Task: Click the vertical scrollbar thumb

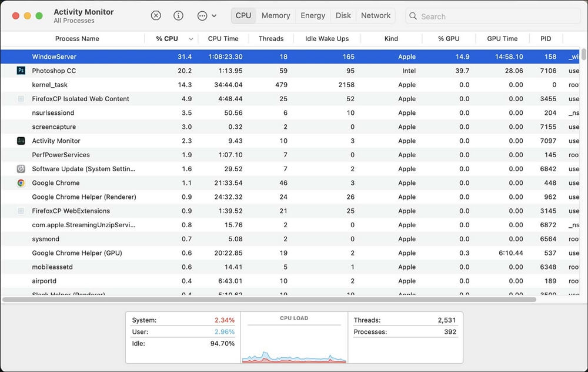Action: tap(583, 54)
